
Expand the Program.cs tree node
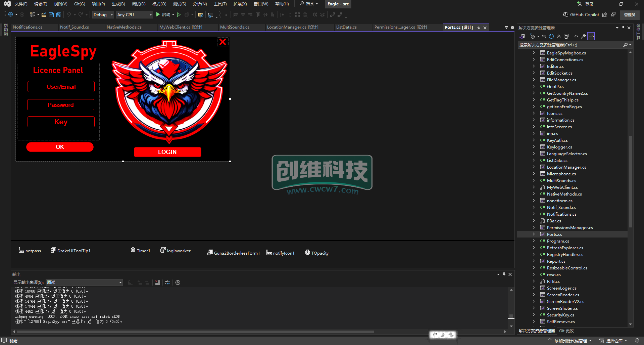pos(534,241)
